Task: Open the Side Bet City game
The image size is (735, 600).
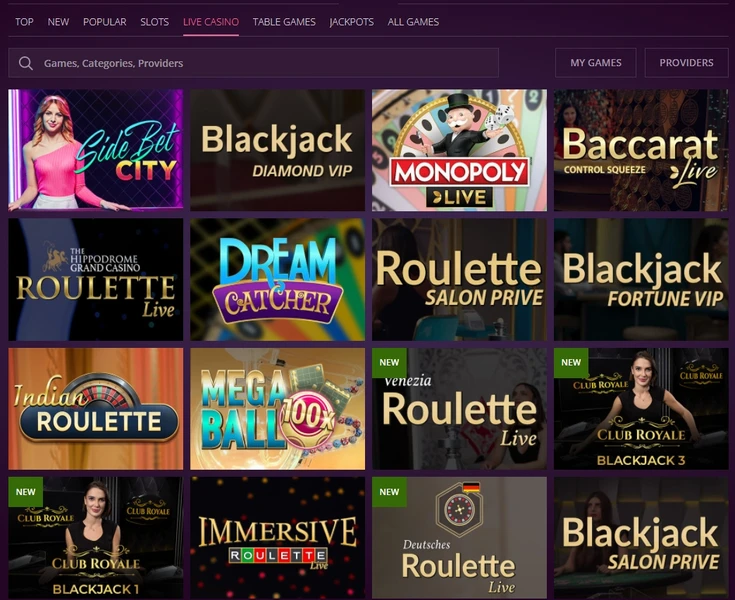Action: click(96, 150)
